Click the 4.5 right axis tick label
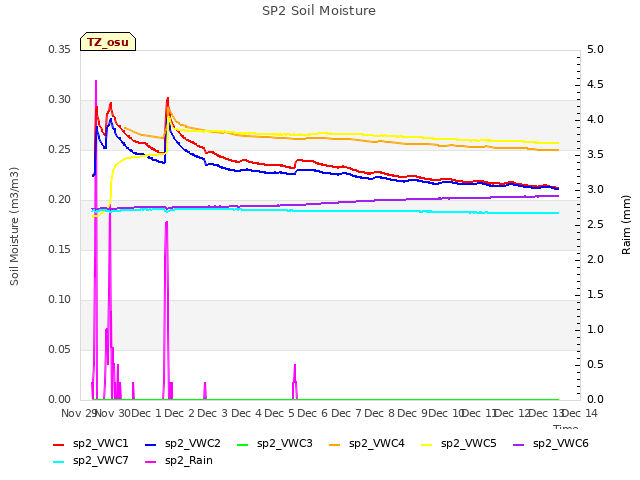The image size is (640, 480). (x=595, y=85)
